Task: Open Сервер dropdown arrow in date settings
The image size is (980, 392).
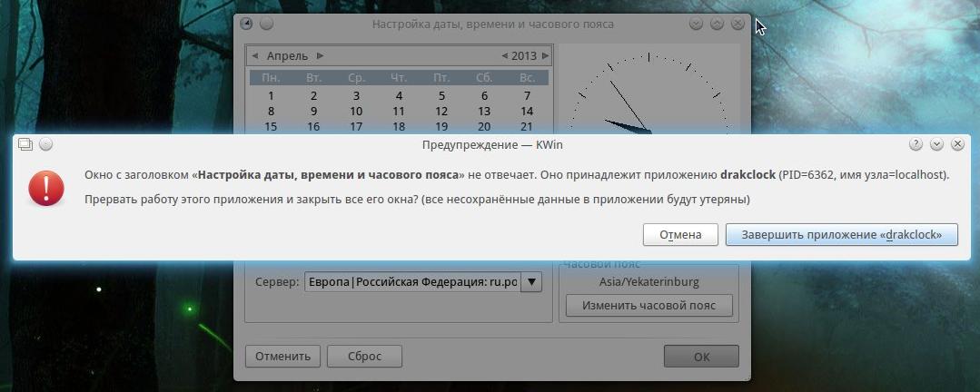Action: 531,281
